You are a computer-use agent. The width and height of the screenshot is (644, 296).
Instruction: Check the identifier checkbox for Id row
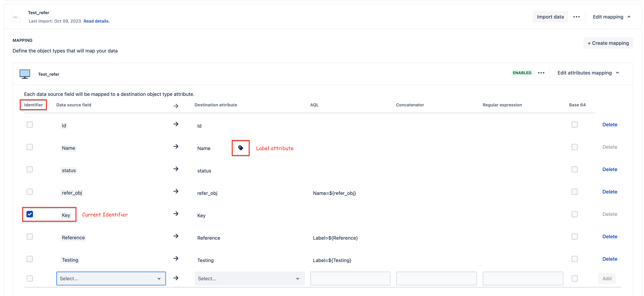30,125
